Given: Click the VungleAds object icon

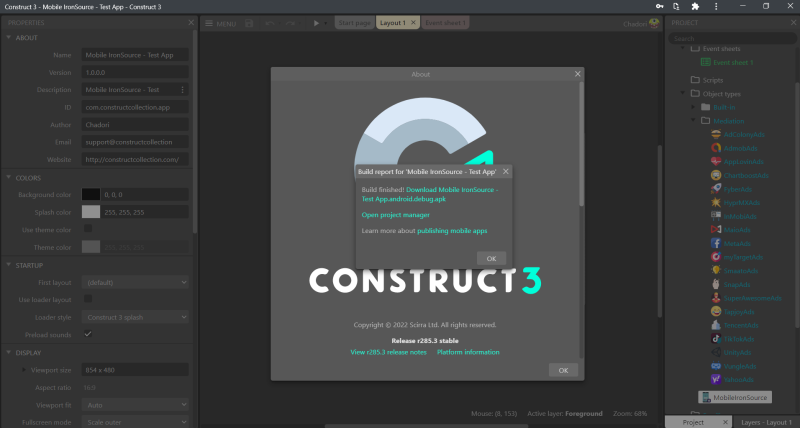Looking at the screenshot, I should 716,366.
